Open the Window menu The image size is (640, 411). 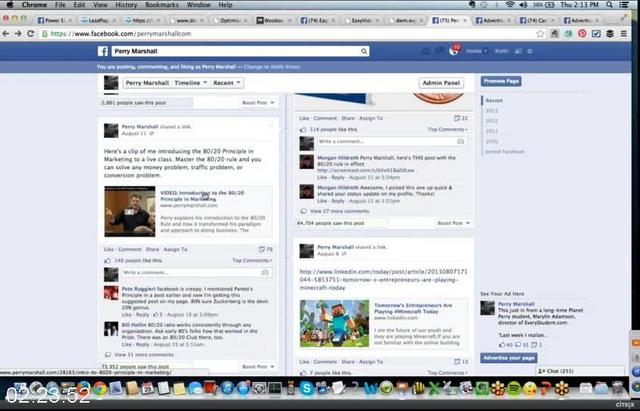(x=198, y=5)
